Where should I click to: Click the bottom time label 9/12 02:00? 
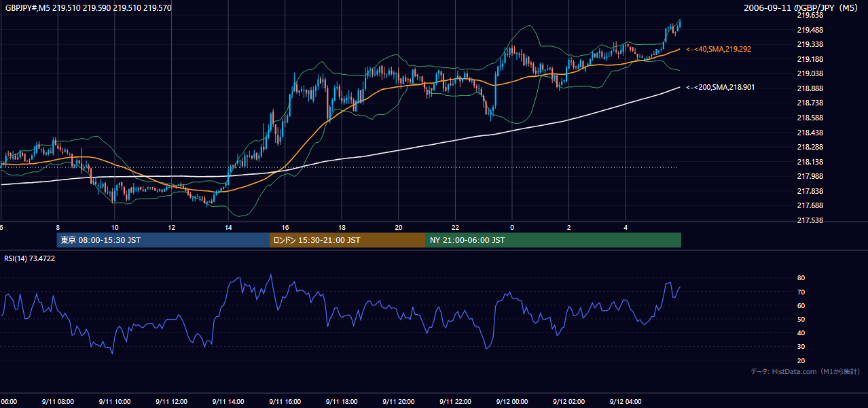tap(569, 401)
